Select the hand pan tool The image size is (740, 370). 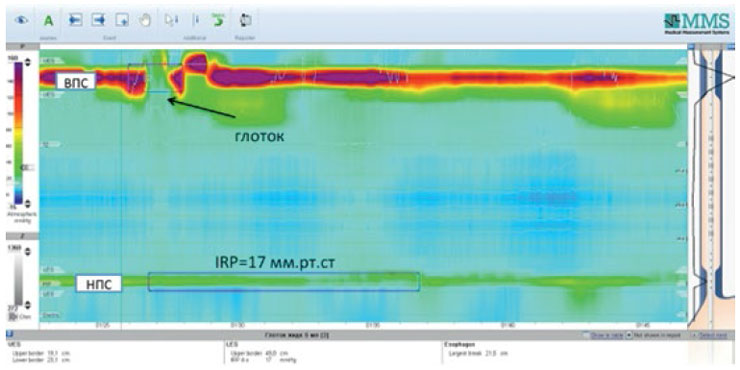coord(145,20)
